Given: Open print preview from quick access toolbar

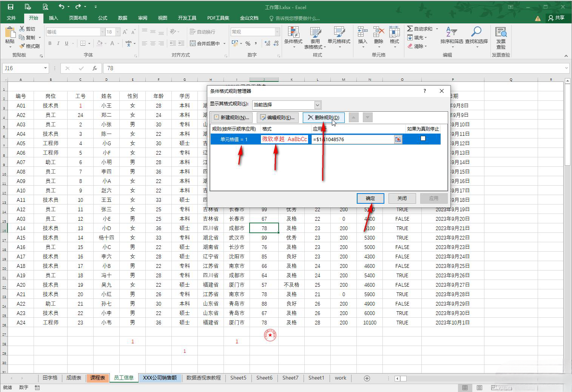Looking at the screenshot, I should pyautogui.click(x=45, y=7).
